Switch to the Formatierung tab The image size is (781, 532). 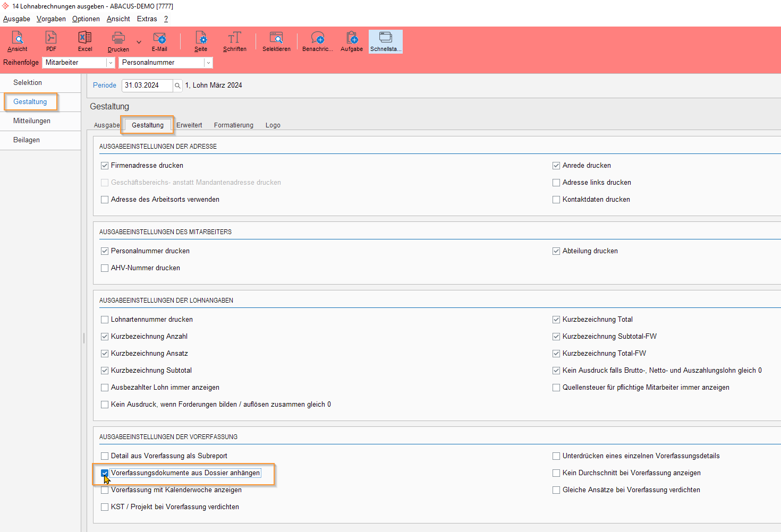click(233, 125)
